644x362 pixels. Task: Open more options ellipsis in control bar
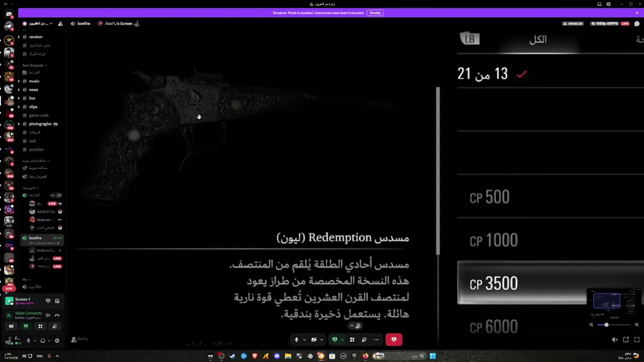pyautogui.click(x=376, y=339)
